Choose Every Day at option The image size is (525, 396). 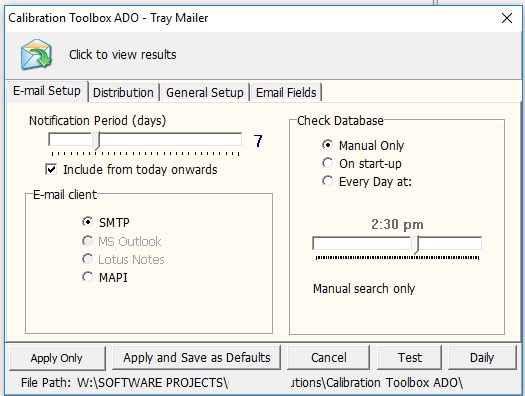[x=327, y=181]
